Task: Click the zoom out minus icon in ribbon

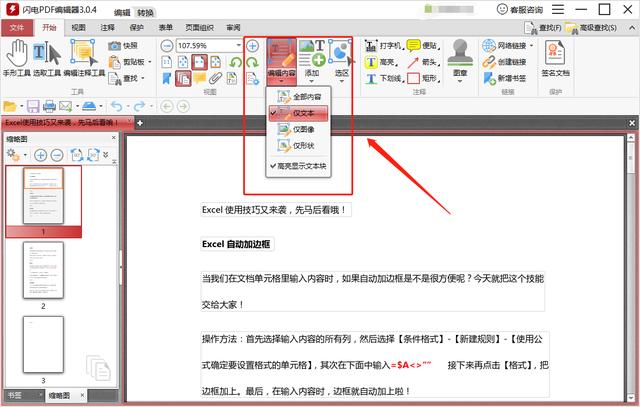Action: (167, 46)
